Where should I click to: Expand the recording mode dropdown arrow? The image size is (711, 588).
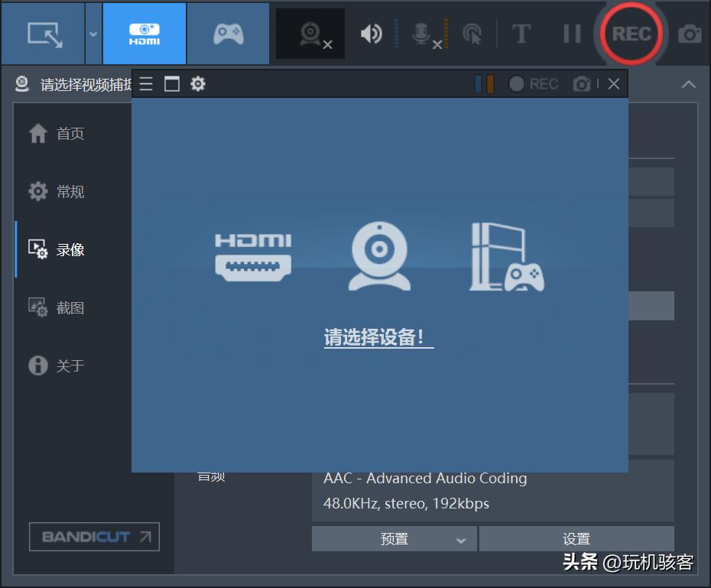click(93, 33)
